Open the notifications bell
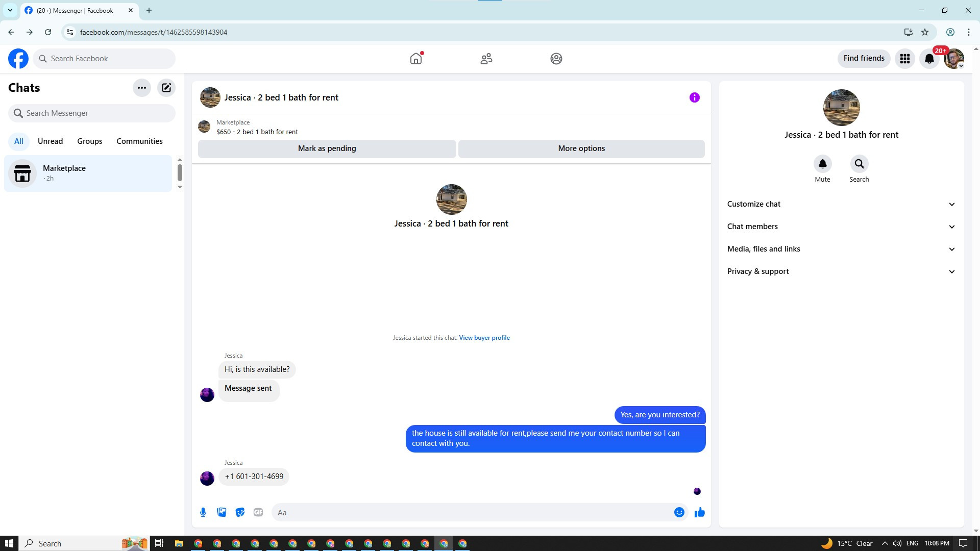980x551 pixels. tap(929, 59)
